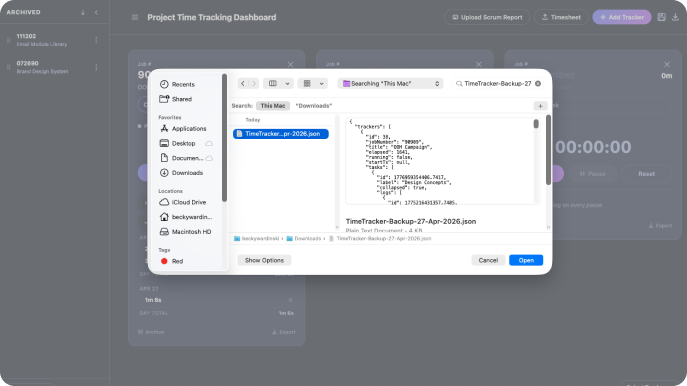Open options menu for job 072690

[96, 67]
